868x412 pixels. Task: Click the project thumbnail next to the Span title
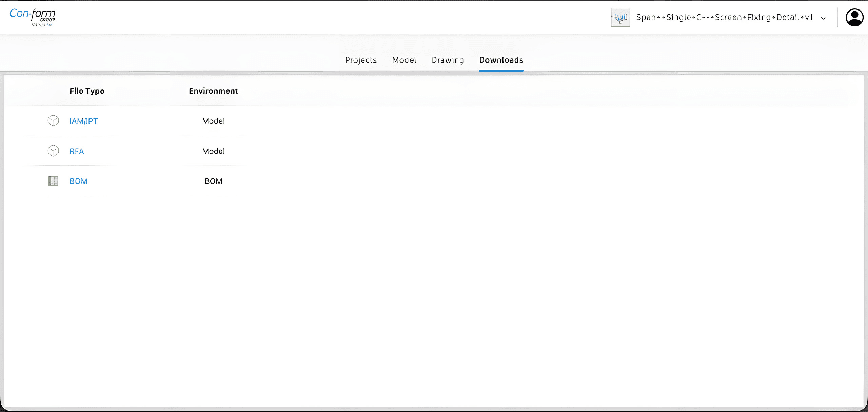[620, 17]
